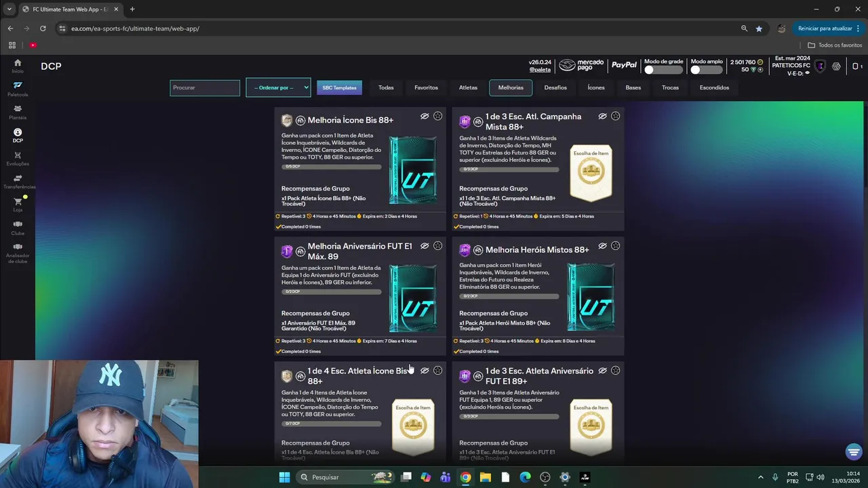The image size is (868, 488).
Task: Select the Desafios filter tab
Action: pos(555,87)
